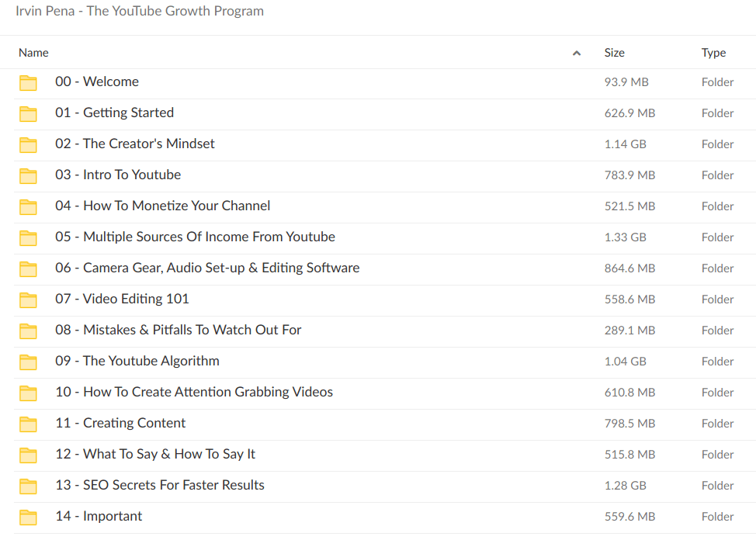Select the folder icon for 03 - Intro To Youtube

28,175
